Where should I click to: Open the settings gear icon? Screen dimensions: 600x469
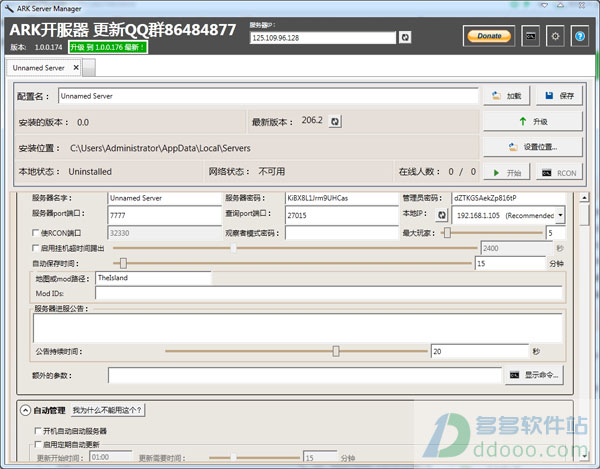click(x=555, y=36)
